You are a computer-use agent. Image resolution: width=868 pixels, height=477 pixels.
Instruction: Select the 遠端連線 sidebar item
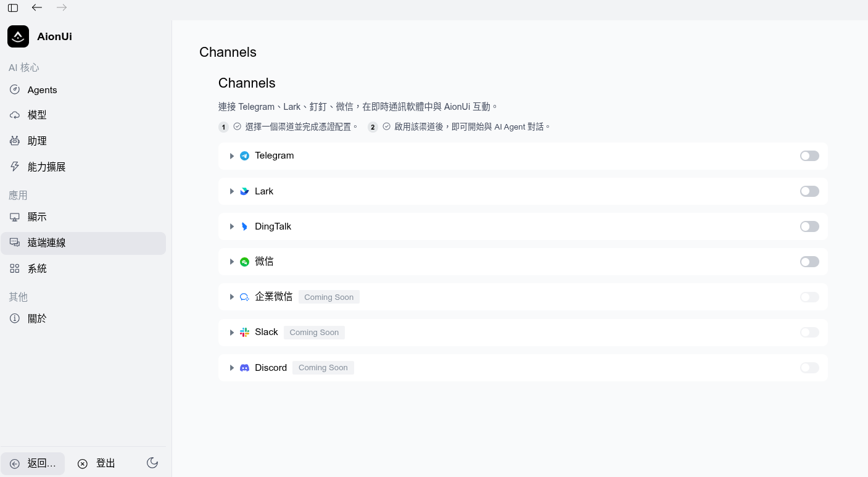pyautogui.click(x=83, y=243)
